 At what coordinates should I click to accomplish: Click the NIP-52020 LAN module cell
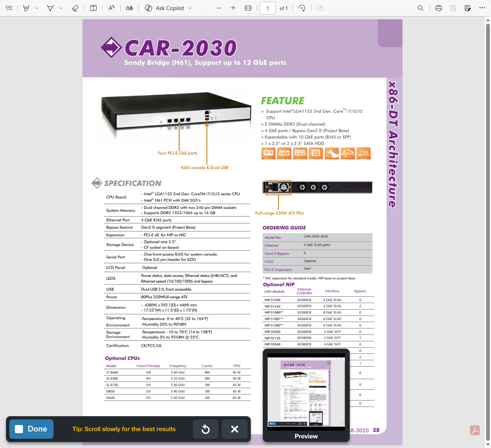[x=272, y=332]
